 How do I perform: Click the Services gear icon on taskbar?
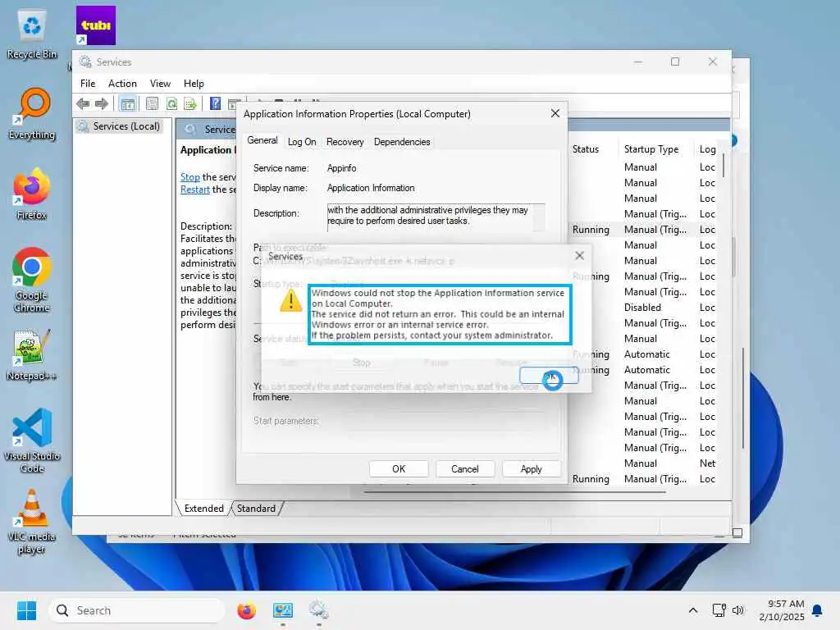318,610
